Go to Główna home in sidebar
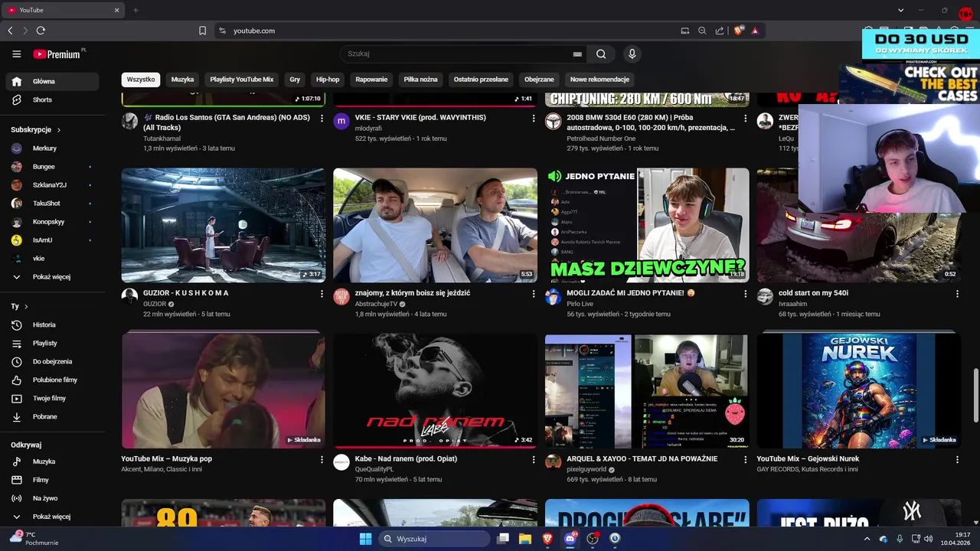Image resolution: width=980 pixels, height=551 pixels. (x=52, y=81)
